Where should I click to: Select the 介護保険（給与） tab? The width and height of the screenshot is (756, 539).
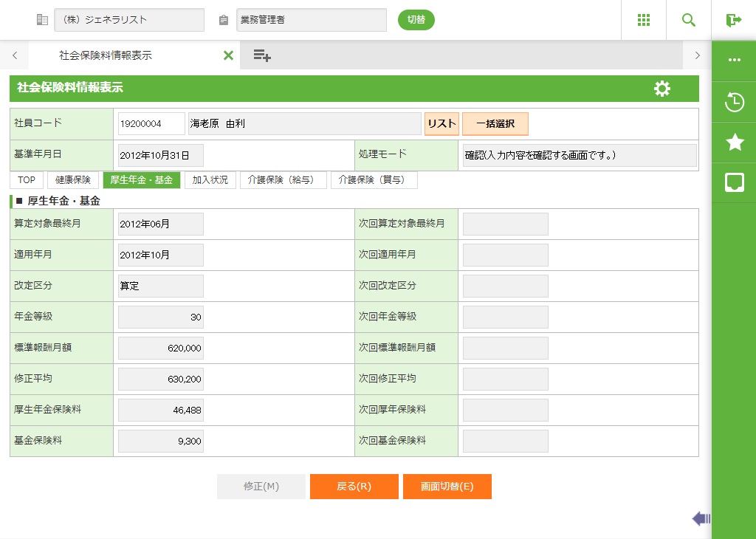pyautogui.click(x=283, y=180)
